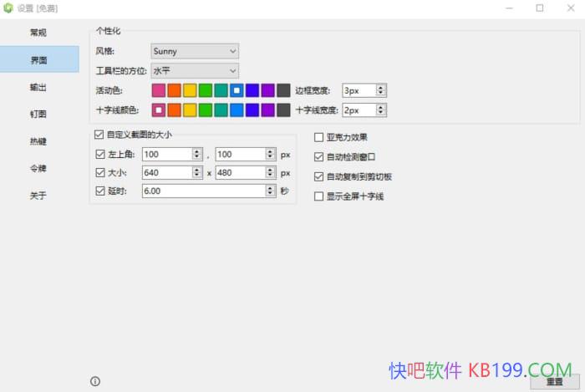Click the app logo in title bar

[x=8, y=8]
